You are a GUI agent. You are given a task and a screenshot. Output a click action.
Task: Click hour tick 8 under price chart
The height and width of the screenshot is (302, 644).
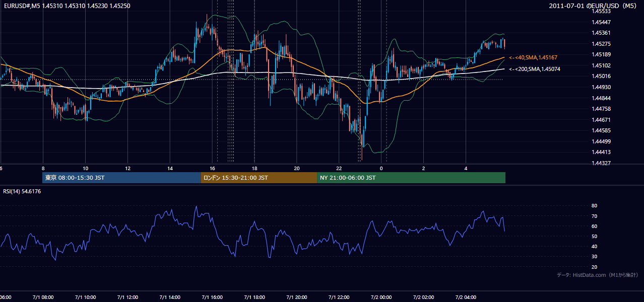(43, 168)
